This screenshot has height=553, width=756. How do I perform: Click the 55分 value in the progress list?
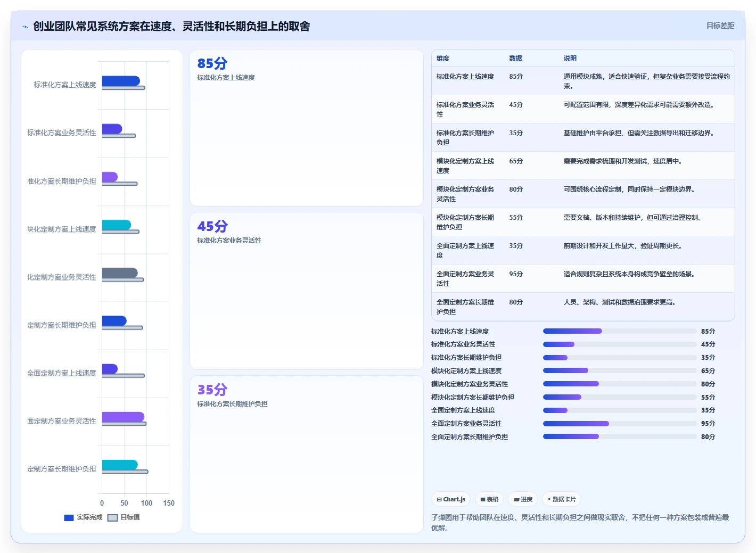click(x=708, y=398)
